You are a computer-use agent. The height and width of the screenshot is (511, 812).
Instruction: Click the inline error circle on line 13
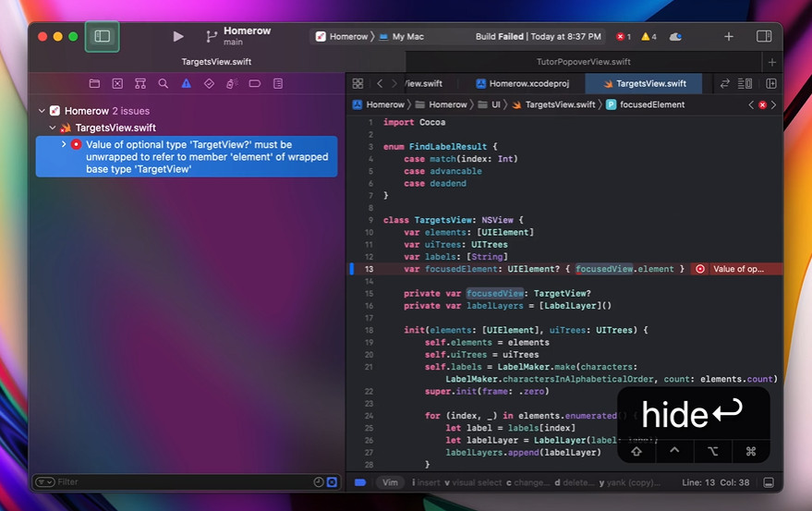700,269
